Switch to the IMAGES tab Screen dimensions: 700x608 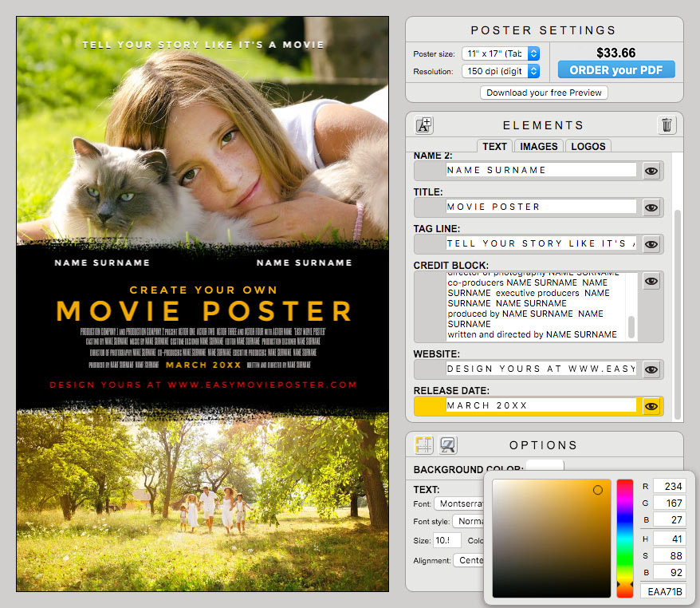(538, 146)
